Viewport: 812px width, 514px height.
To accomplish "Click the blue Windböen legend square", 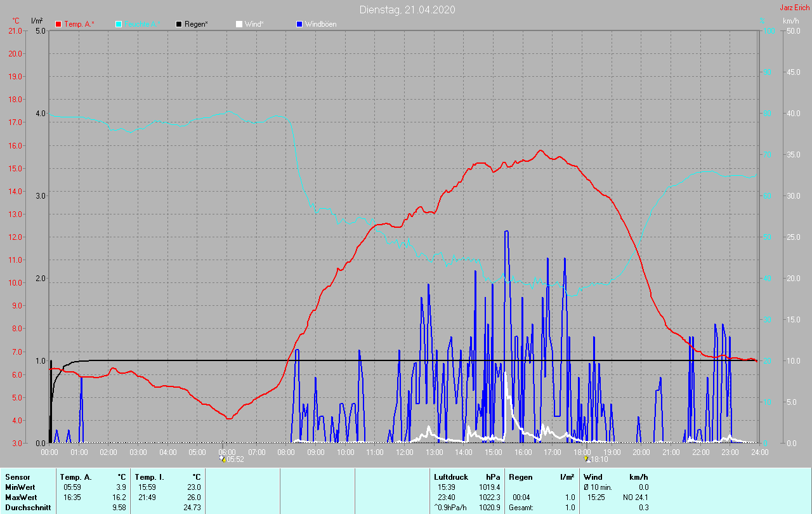I will tap(299, 24).
